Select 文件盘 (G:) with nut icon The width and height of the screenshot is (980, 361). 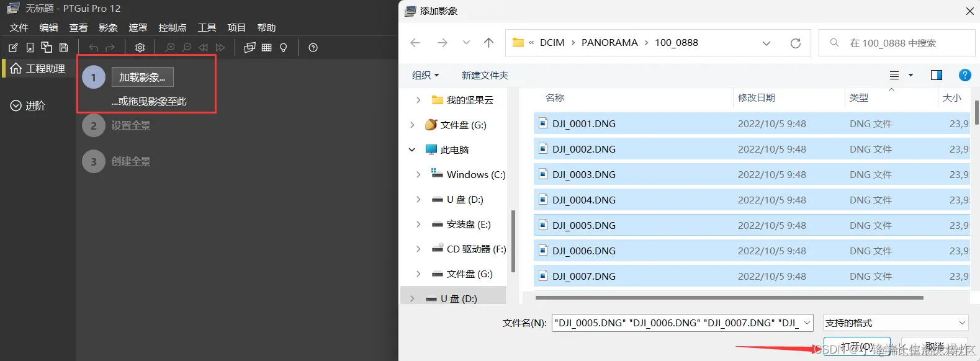point(456,125)
